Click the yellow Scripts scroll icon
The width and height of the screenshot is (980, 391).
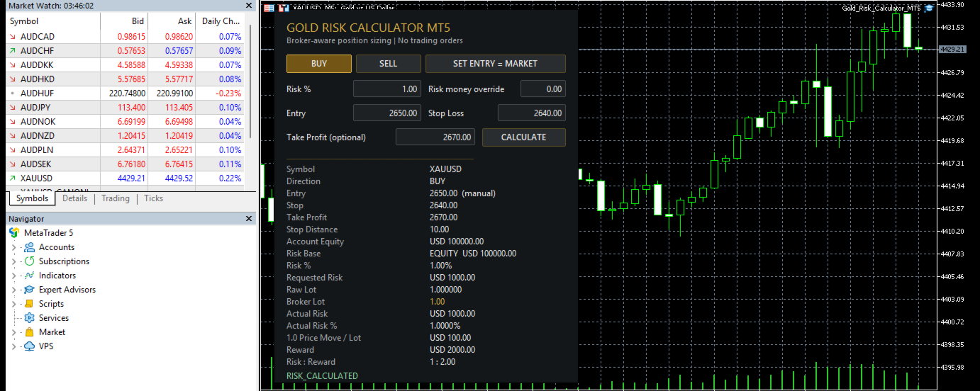(x=29, y=304)
